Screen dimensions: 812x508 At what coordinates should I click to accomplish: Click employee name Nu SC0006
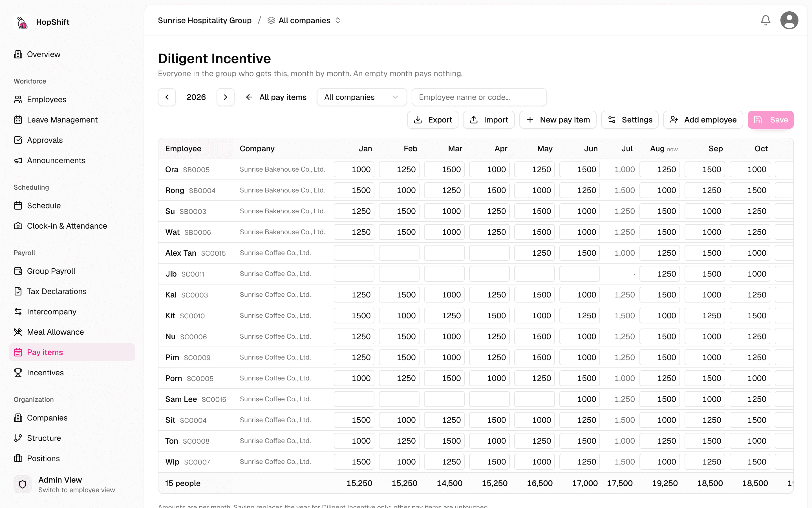tap(186, 337)
